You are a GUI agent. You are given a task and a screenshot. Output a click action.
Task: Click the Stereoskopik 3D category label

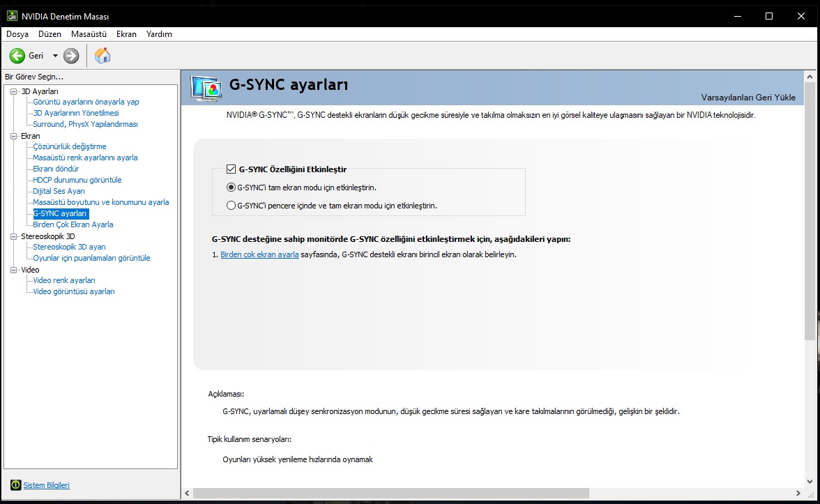(47, 236)
